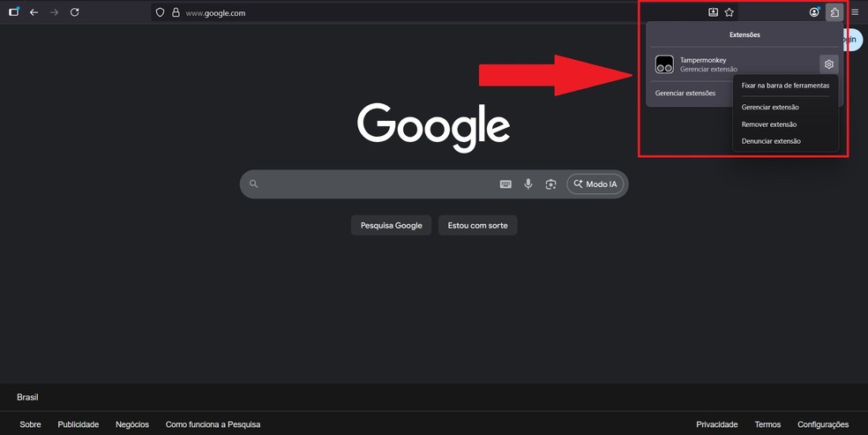The width and height of the screenshot is (868, 435).
Task: Choose Remover extensão
Action: 769,124
